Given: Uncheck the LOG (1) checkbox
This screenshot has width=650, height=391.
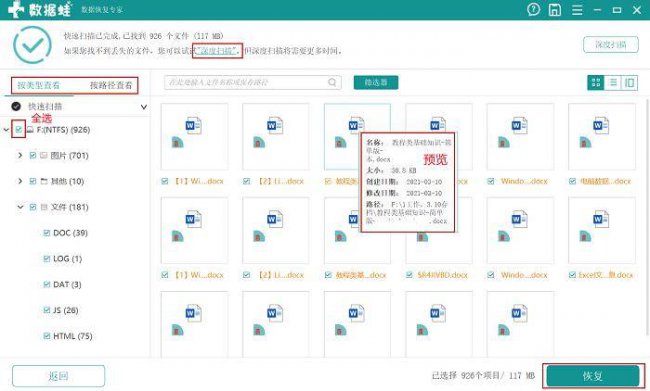Looking at the screenshot, I should pos(47,259).
